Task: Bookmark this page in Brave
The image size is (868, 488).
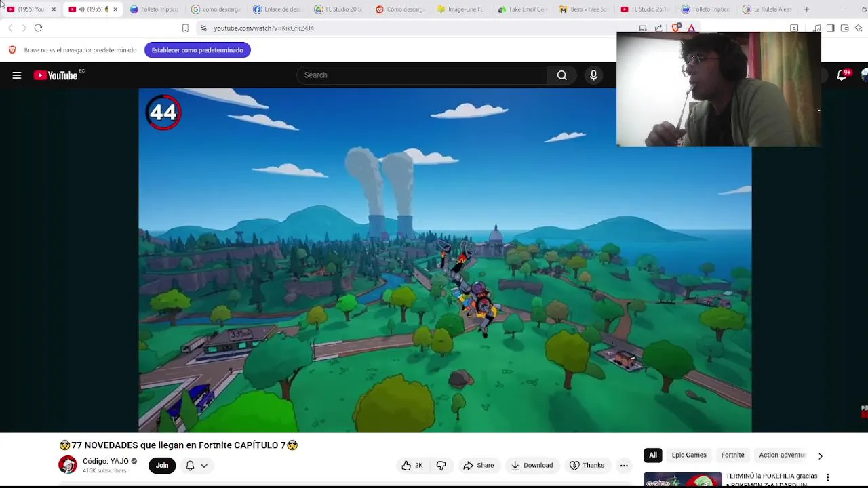Action: pos(185,28)
